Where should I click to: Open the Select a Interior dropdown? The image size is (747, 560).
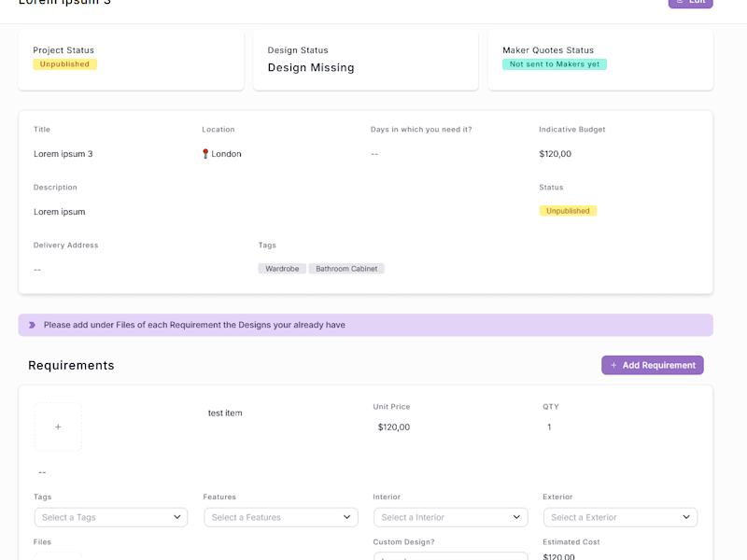point(451,517)
